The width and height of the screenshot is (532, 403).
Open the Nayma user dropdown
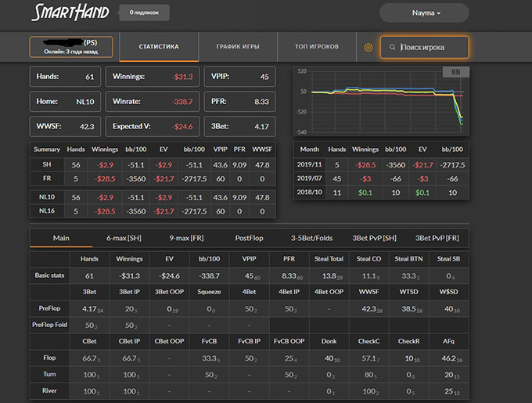[424, 13]
